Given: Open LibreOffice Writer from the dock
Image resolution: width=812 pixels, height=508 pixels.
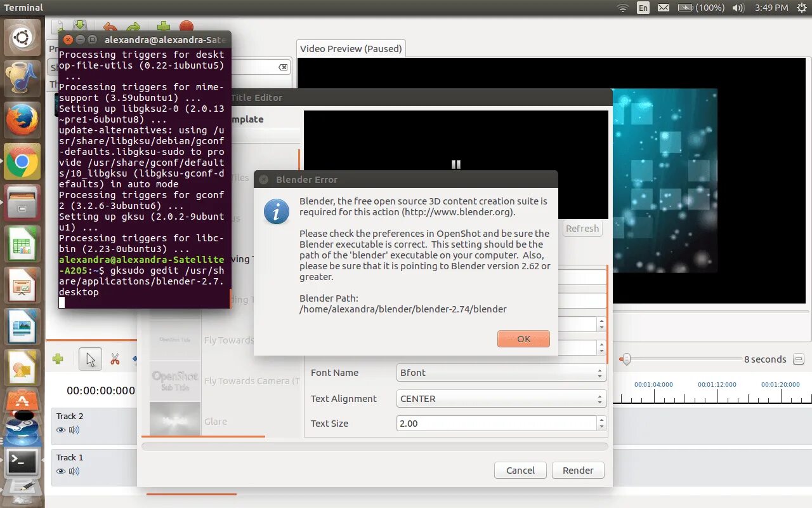Looking at the screenshot, I should [x=22, y=326].
